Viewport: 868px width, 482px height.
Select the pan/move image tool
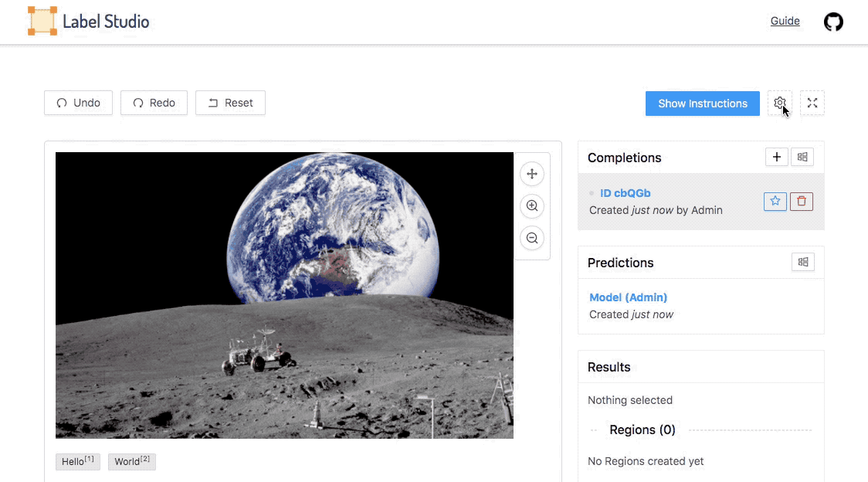[x=531, y=174]
